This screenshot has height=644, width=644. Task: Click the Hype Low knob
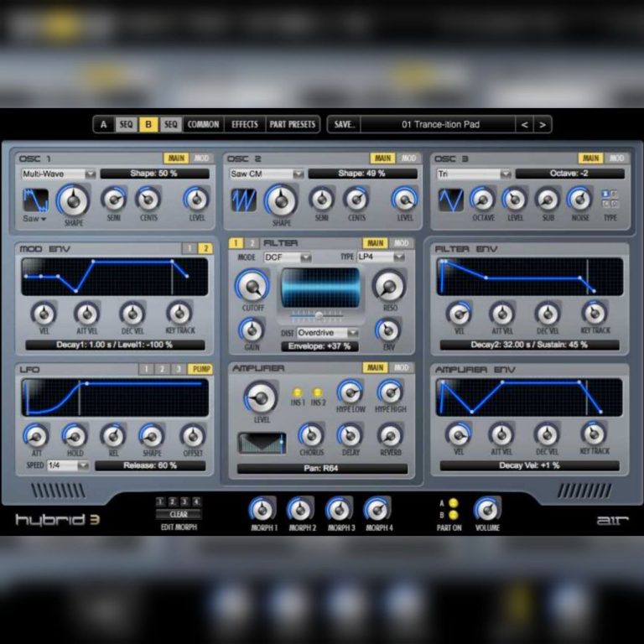tap(351, 392)
